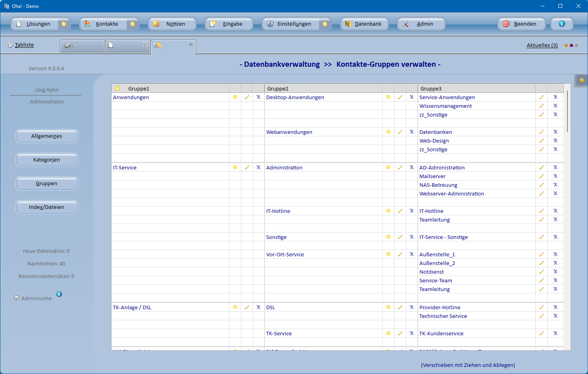Image resolution: width=588 pixels, height=374 pixels.
Task: Click the star add icon for Webanwendungen
Action: click(x=388, y=132)
